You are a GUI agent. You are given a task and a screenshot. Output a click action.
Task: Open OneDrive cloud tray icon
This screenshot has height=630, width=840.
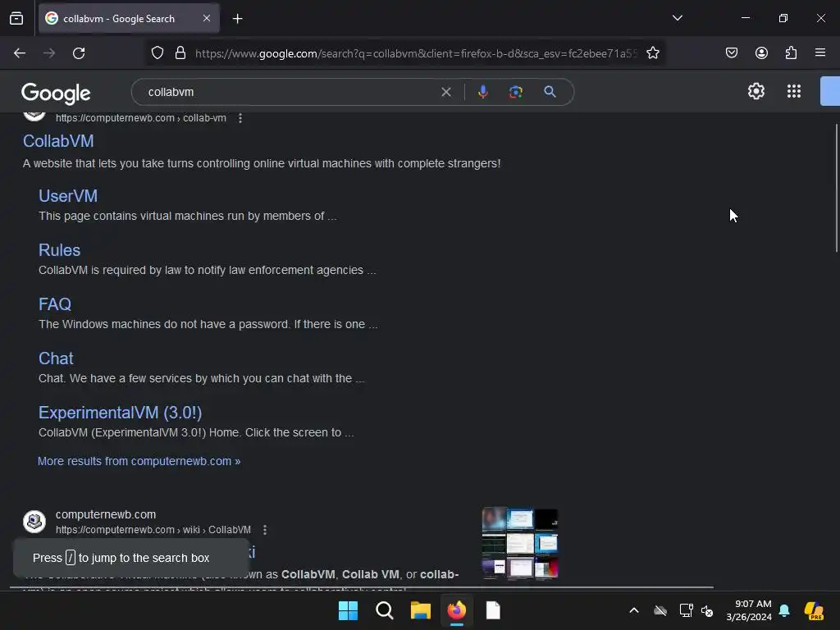click(660, 610)
